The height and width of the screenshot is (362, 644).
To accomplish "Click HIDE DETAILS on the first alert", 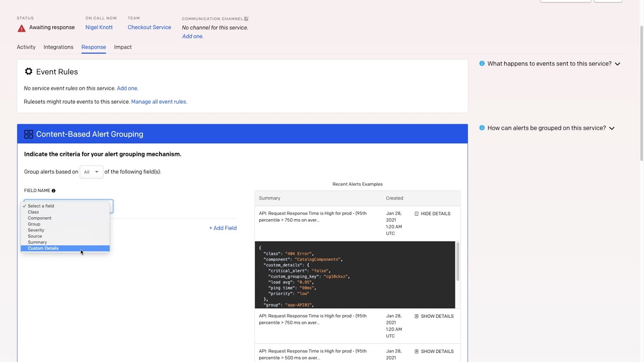I will pyautogui.click(x=433, y=214).
